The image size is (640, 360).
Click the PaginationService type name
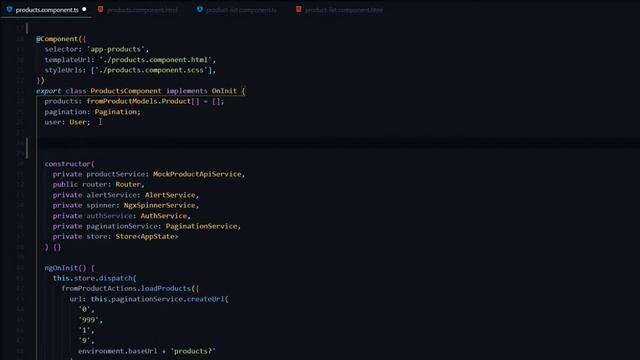(x=201, y=226)
